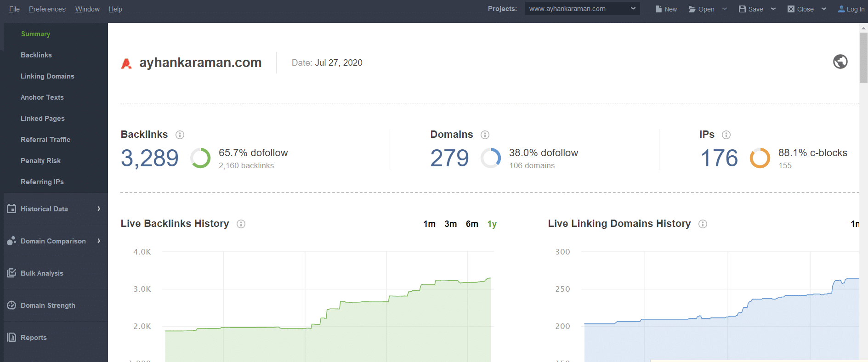Click the orange c-blocks donut chart
The width and height of the screenshot is (868, 362).
pos(760,158)
